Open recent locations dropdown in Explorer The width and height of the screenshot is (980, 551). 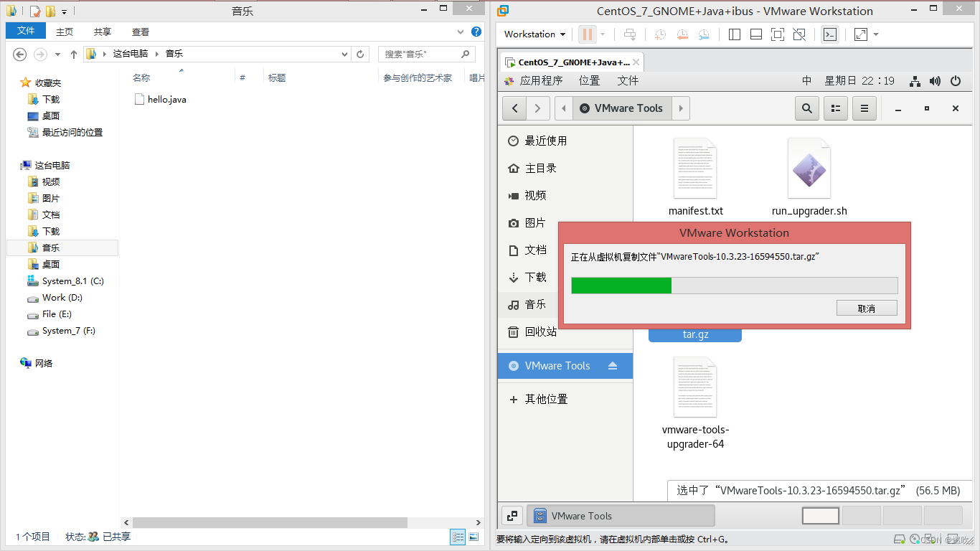coord(57,54)
